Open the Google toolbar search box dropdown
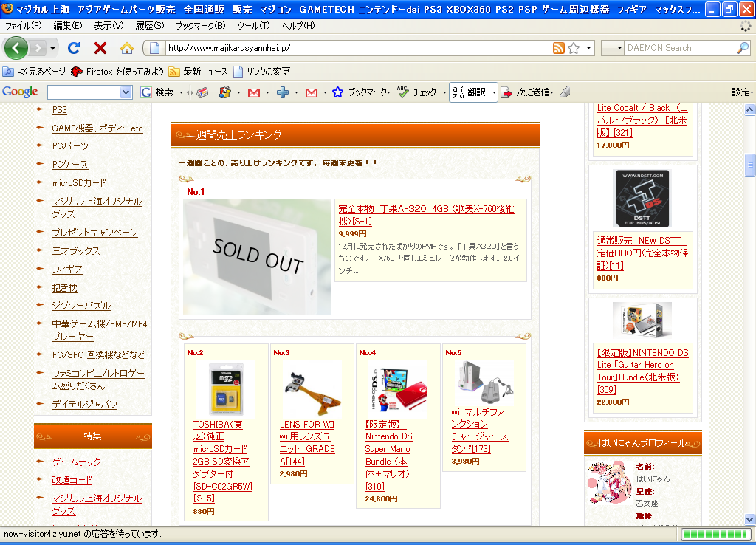756x545 pixels. coord(126,92)
